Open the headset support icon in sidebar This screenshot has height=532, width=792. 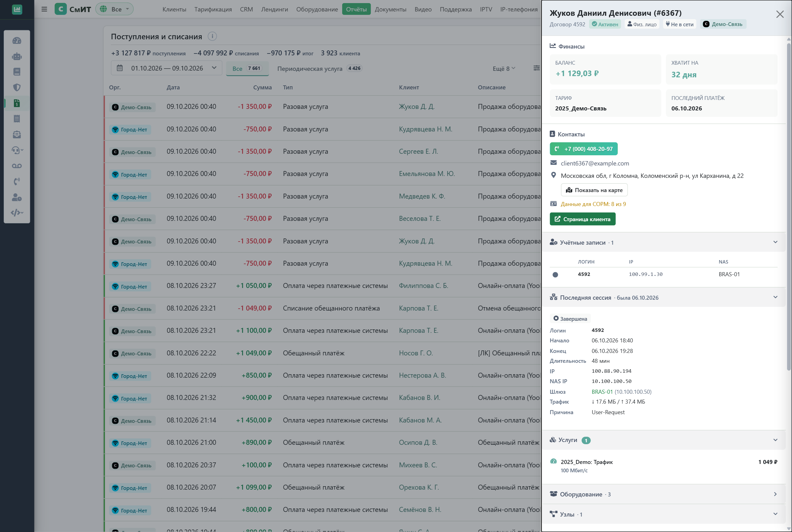(x=17, y=150)
